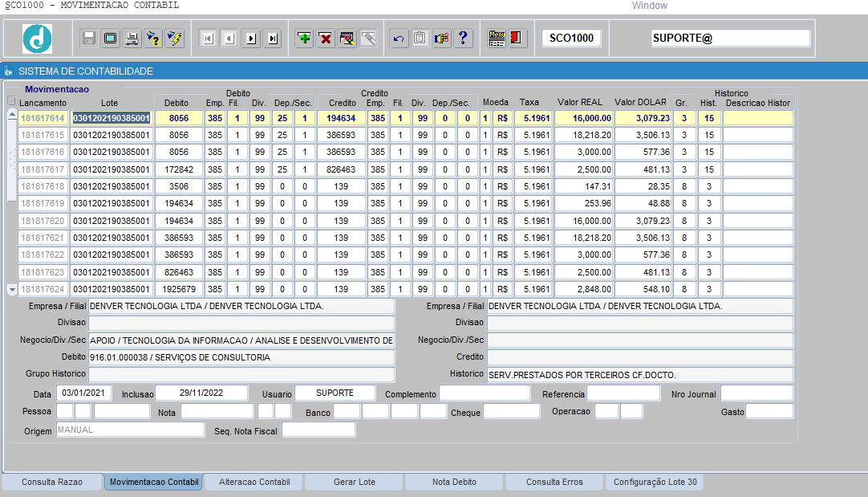Screen dimensions: 868x497
Task: Click Debito value 172842
Action: point(179,169)
